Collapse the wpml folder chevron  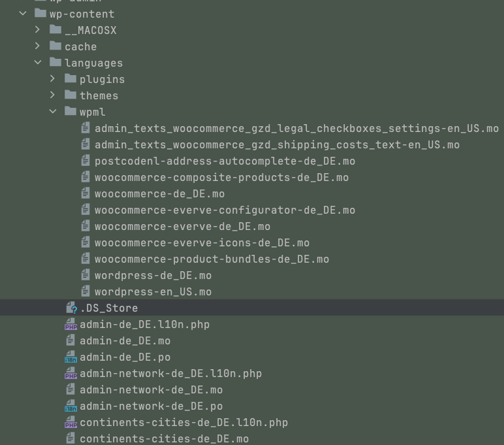click(53, 112)
